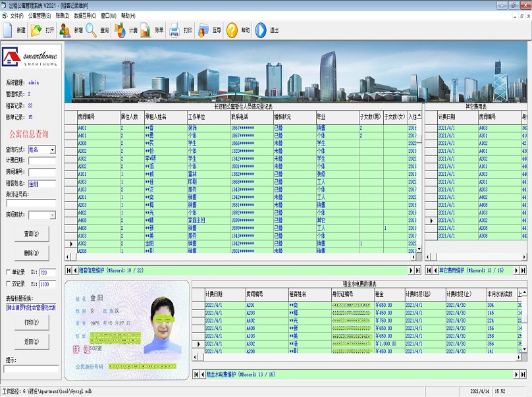
Task: Click the 身份证号码 input field
Action: click(x=30, y=203)
